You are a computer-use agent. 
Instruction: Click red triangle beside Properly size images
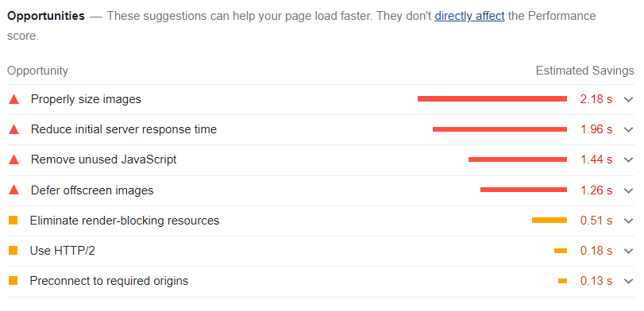click(x=14, y=99)
